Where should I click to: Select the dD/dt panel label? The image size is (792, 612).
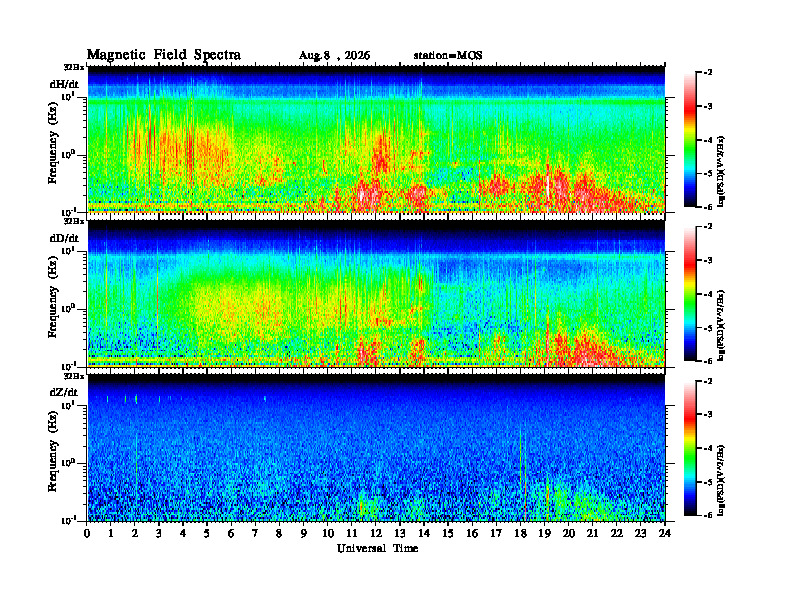point(64,238)
